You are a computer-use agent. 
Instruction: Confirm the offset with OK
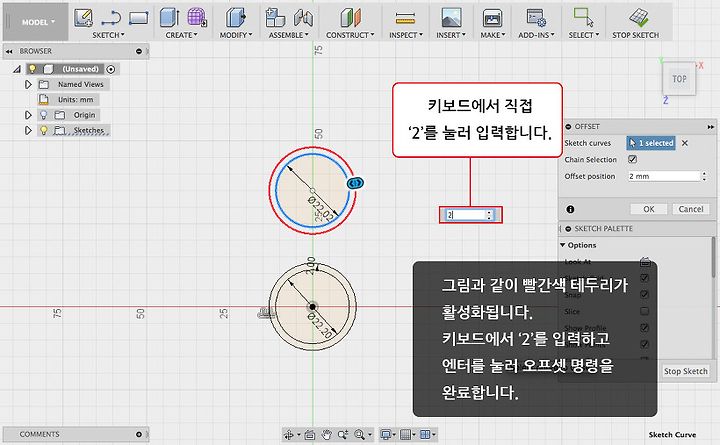[x=648, y=209]
